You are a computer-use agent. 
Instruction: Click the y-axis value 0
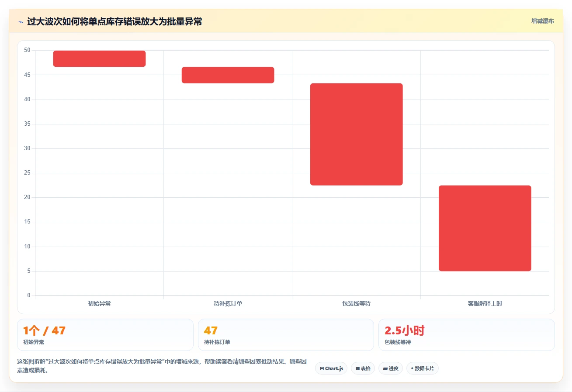29,296
